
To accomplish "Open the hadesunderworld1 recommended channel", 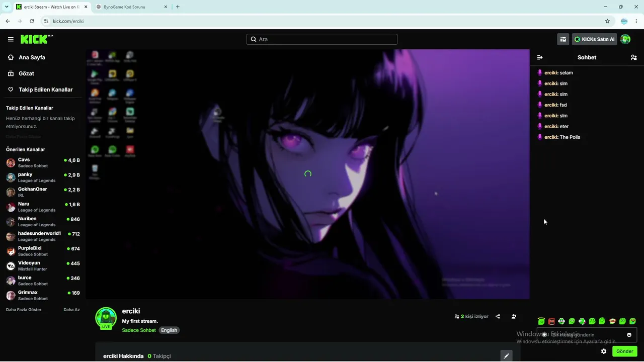I will click(x=43, y=236).
